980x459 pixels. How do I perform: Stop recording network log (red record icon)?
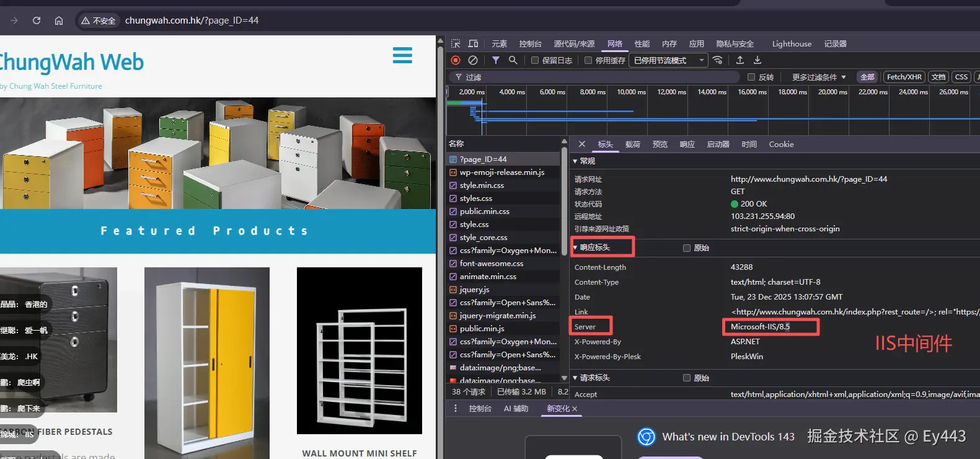pos(456,60)
